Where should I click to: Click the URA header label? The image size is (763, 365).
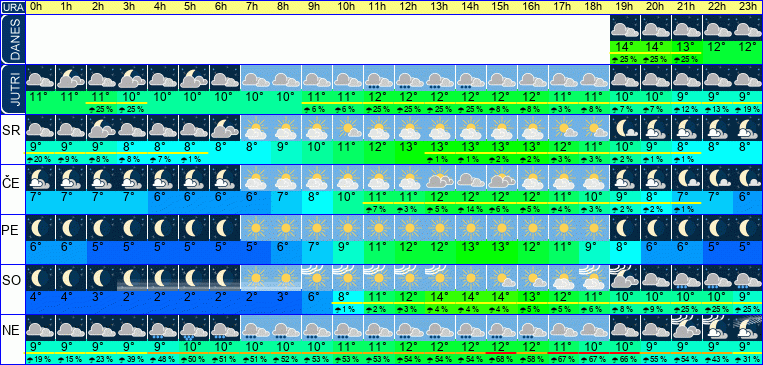pyautogui.click(x=12, y=7)
